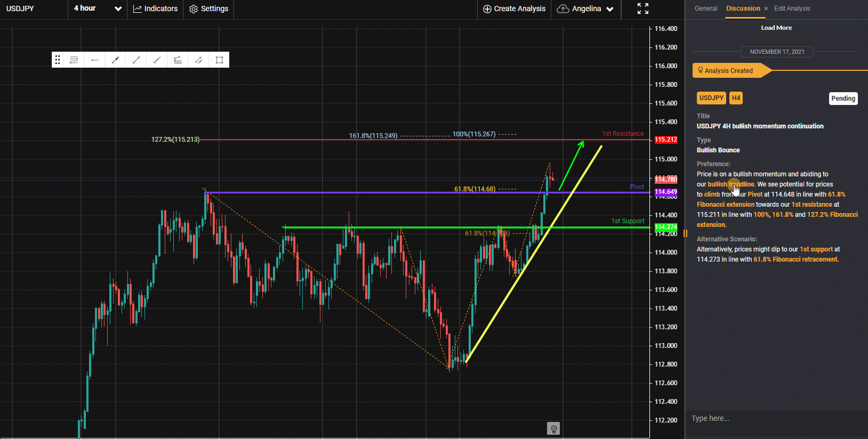
Task: Click the '1st resistance' link in text
Action: pos(811,205)
